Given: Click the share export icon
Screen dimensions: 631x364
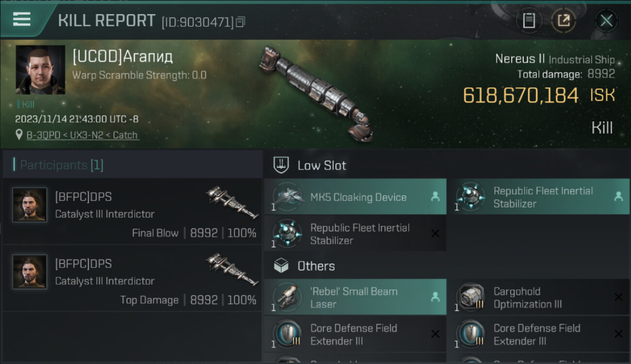Looking at the screenshot, I should (563, 20).
